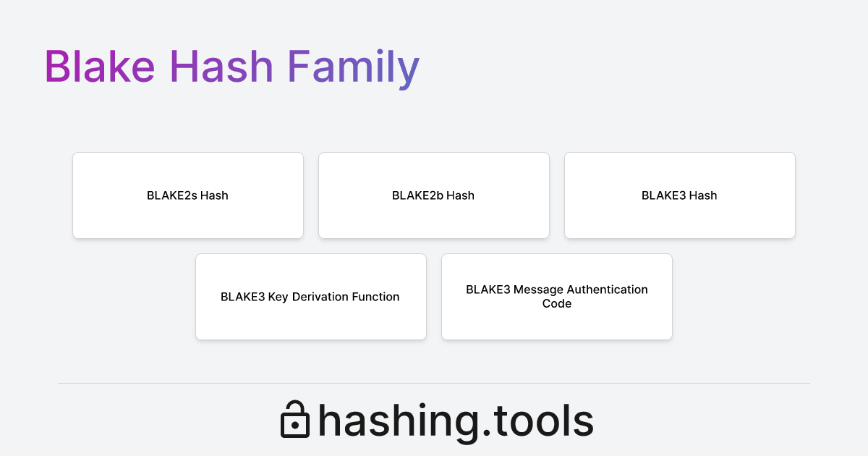Select the BLAKE3 Key Derivation Function label
The width and height of the screenshot is (868, 456).
click(311, 297)
